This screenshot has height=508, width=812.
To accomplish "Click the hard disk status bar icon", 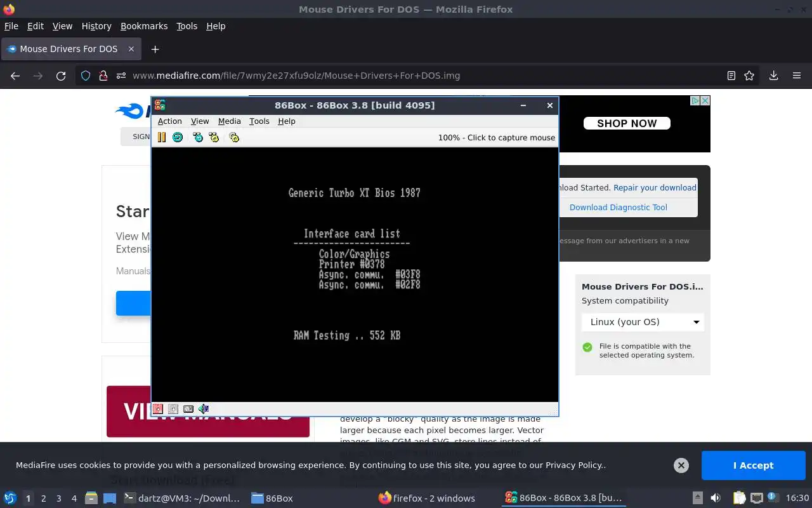I will pos(188,409).
